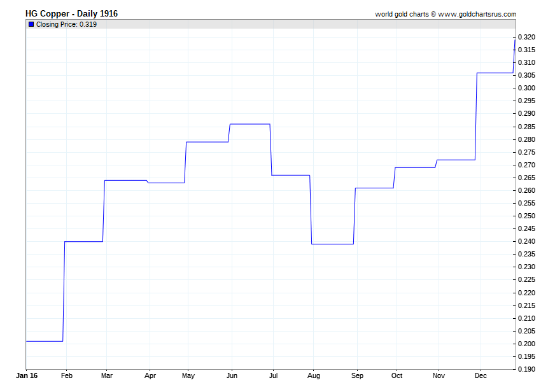Viewport: 541px width, 392px height.
Task: Select the Feb x-axis label
Action: point(67,375)
